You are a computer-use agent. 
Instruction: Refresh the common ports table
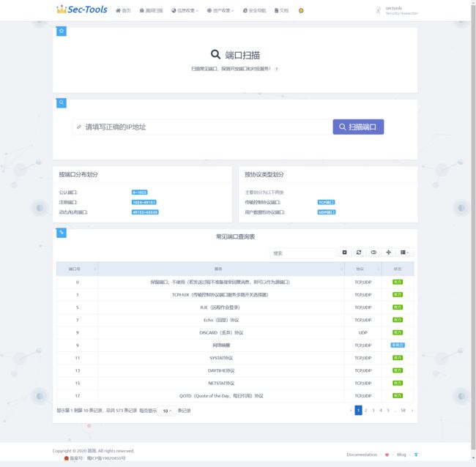[x=359, y=253]
